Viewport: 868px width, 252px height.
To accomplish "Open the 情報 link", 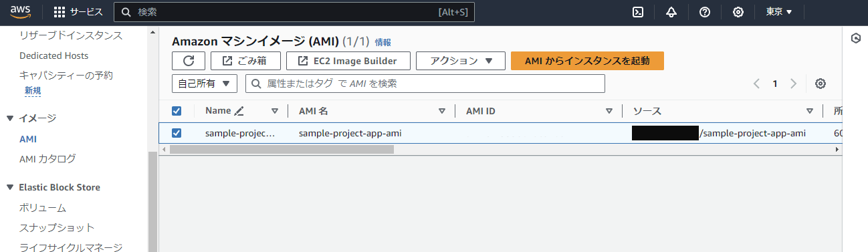I will coord(383,42).
